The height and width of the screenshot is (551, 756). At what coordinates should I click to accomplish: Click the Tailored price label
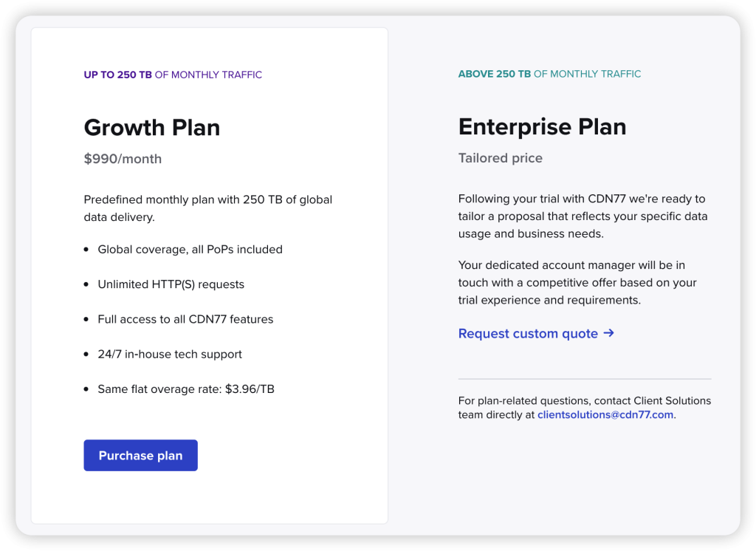click(x=500, y=158)
